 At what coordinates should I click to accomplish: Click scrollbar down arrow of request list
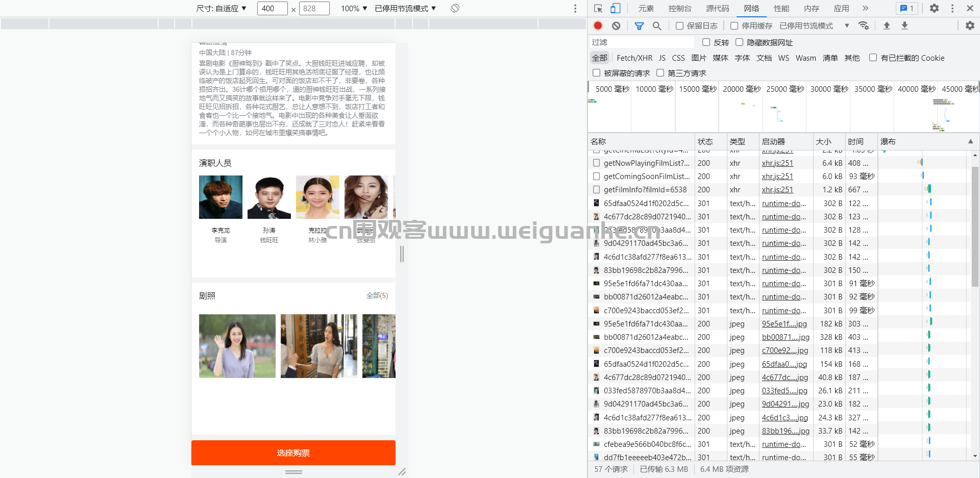coord(975,456)
